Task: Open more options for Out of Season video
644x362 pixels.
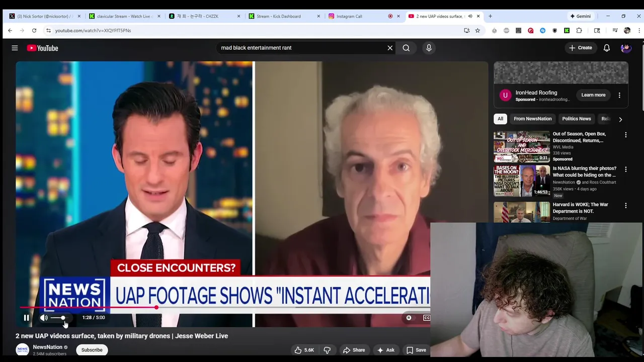Action: (x=625, y=135)
